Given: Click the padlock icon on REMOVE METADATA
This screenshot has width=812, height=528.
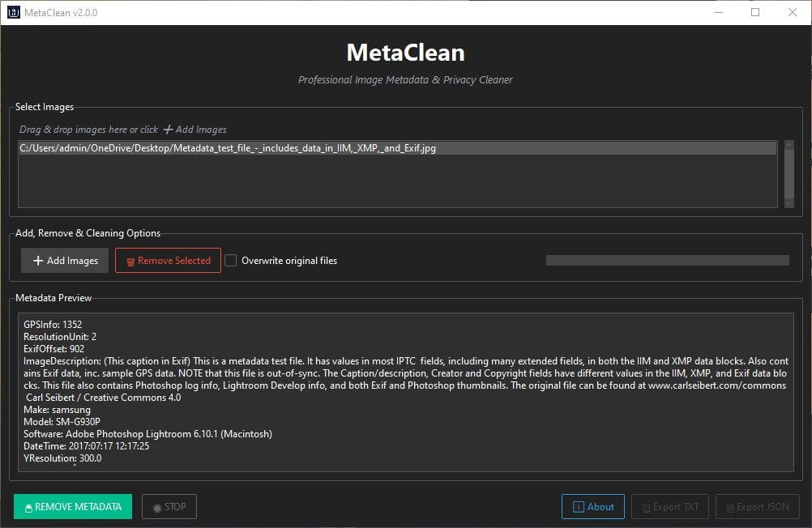Looking at the screenshot, I should point(29,507).
